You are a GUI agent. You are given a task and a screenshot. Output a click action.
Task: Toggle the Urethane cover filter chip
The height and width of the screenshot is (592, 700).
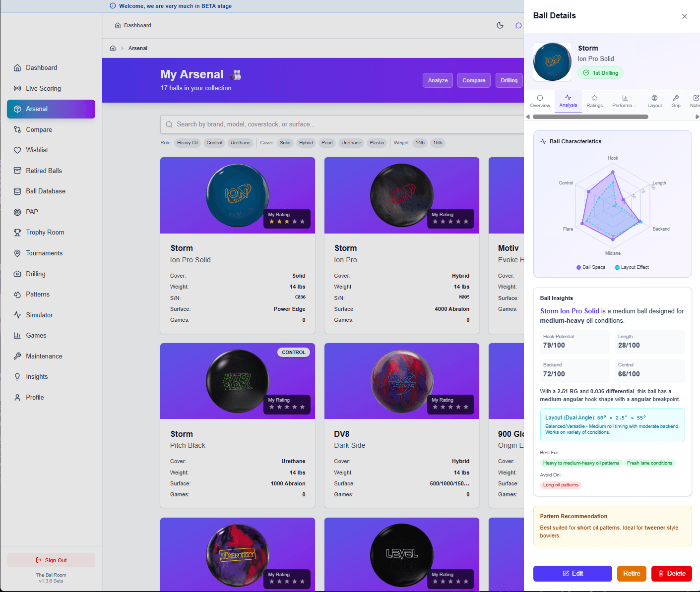[x=351, y=143]
